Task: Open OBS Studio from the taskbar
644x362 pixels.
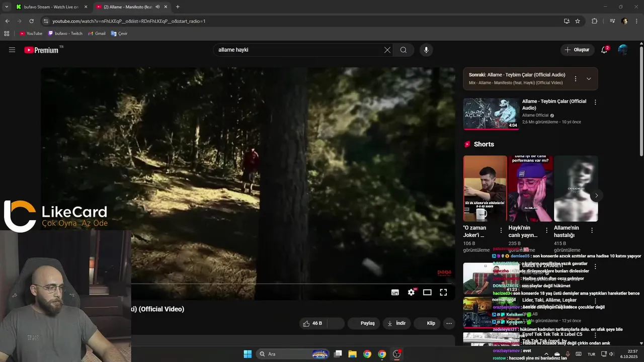Action: point(397,354)
